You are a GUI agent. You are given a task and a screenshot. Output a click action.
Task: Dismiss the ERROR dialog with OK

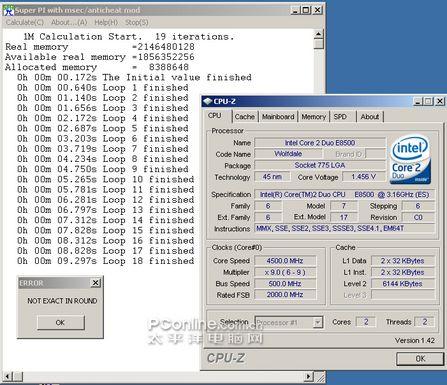point(61,323)
